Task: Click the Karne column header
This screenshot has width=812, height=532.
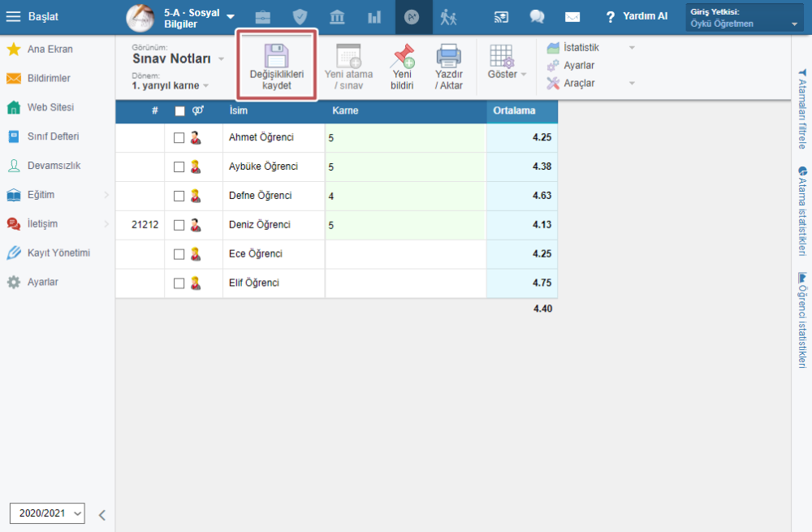Action: (x=345, y=110)
